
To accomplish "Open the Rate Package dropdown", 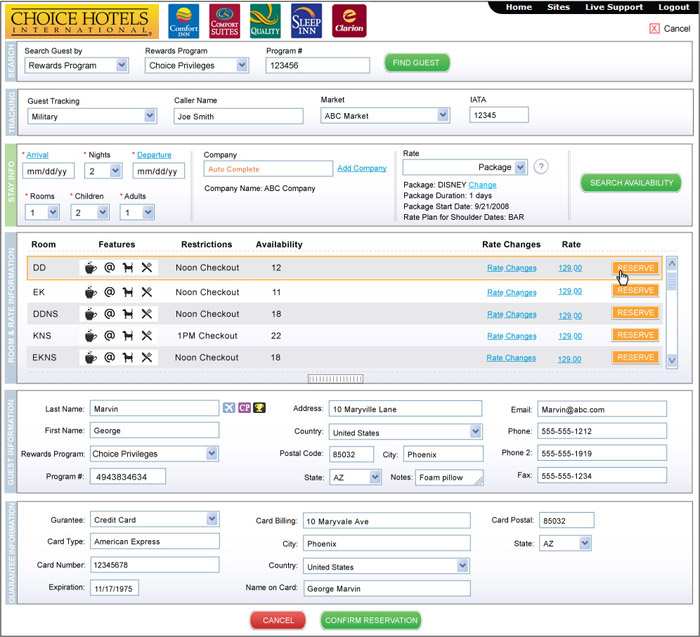I will 521,167.
